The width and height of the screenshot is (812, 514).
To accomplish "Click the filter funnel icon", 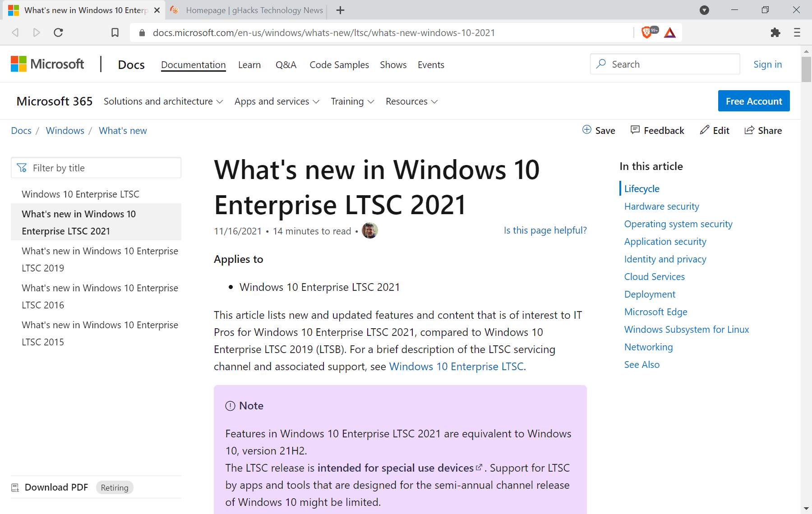I will click(x=22, y=168).
